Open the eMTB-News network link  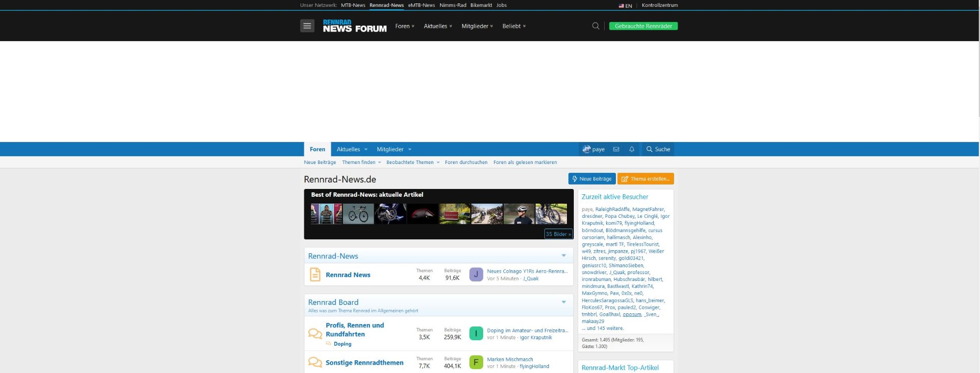(421, 5)
